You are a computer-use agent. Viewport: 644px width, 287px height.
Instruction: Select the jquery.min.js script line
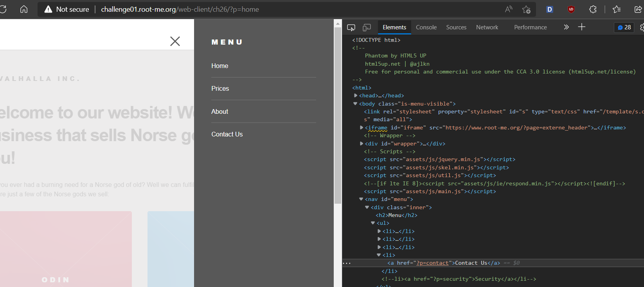(x=439, y=159)
